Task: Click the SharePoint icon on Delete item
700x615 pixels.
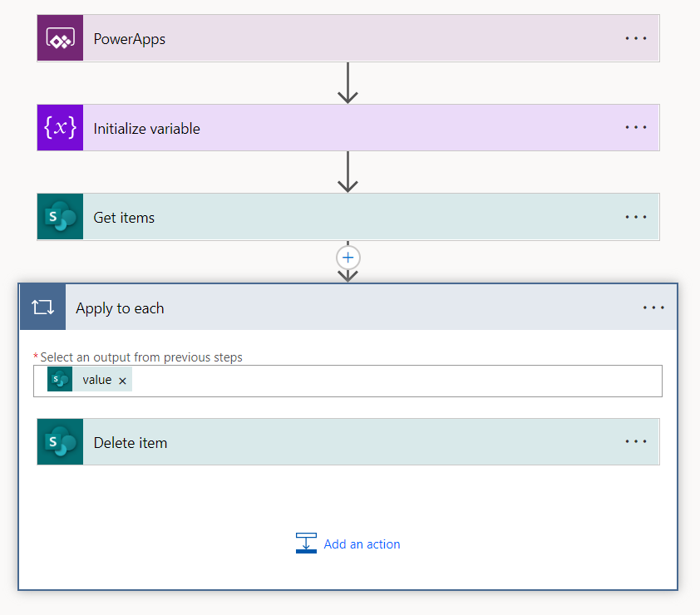Action: [x=59, y=441]
